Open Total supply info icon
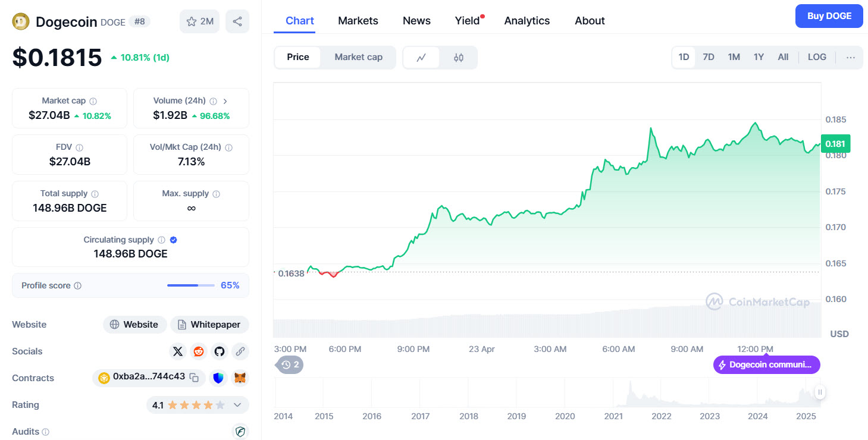The image size is (868, 440). tap(95, 194)
